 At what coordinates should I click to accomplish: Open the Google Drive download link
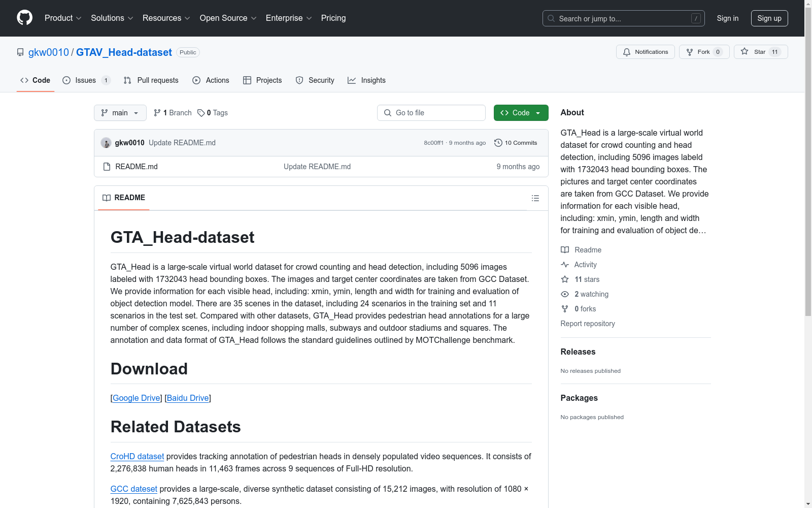coord(137,398)
